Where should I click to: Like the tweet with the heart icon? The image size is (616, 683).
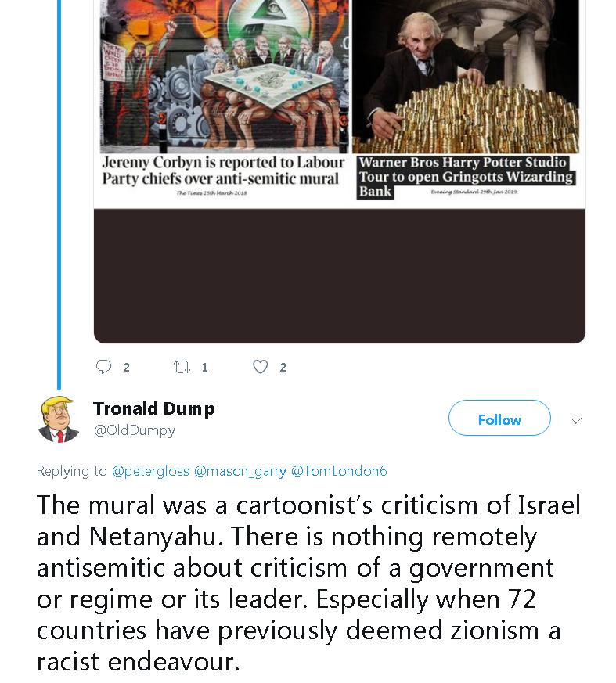point(261,367)
